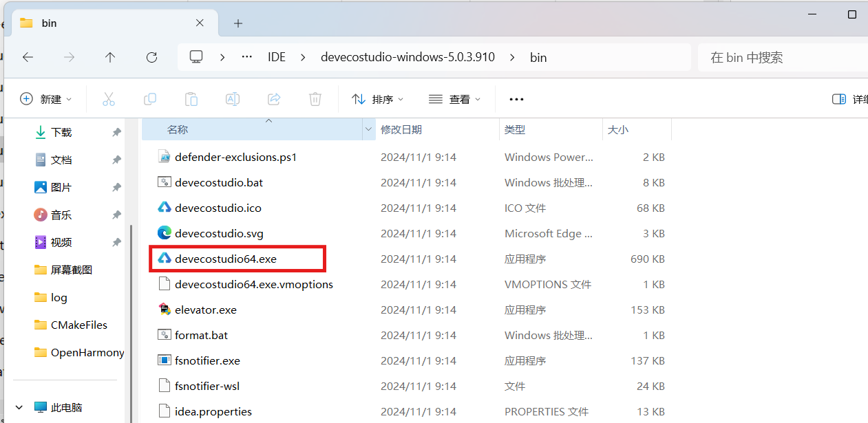The image size is (868, 423).
Task: Click the Refresh icon in navigation bar
Action: click(x=151, y=57)
